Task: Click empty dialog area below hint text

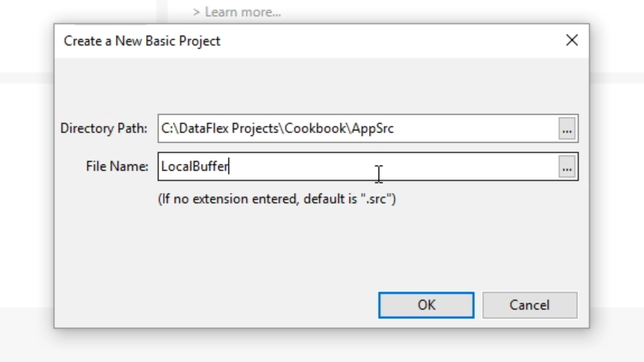Action: point(268,251)
